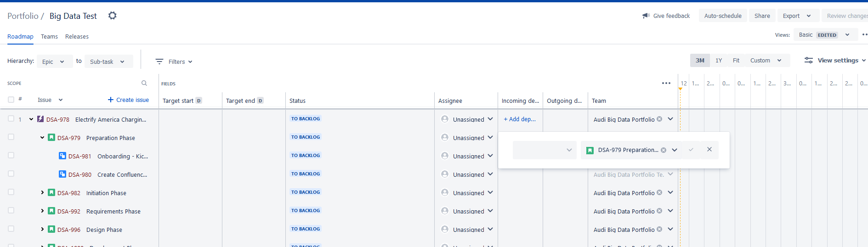Click unassigned avatar for DSA-981
868x247 pixels.
445,156
